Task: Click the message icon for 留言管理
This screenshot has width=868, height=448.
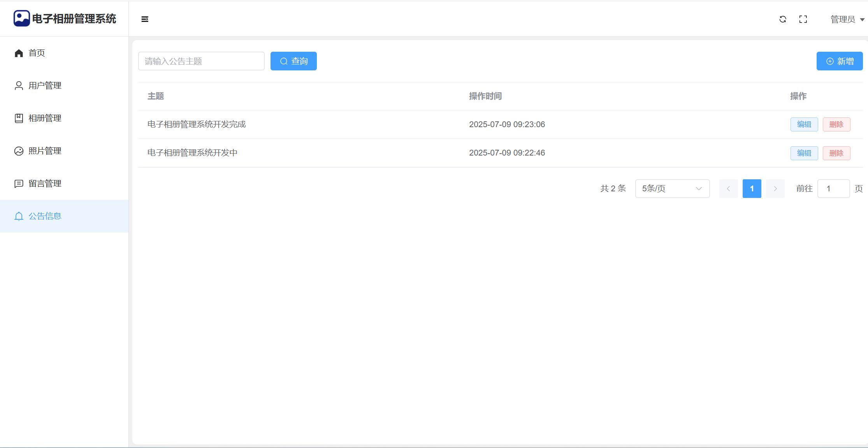Action: tap(19, 184)
